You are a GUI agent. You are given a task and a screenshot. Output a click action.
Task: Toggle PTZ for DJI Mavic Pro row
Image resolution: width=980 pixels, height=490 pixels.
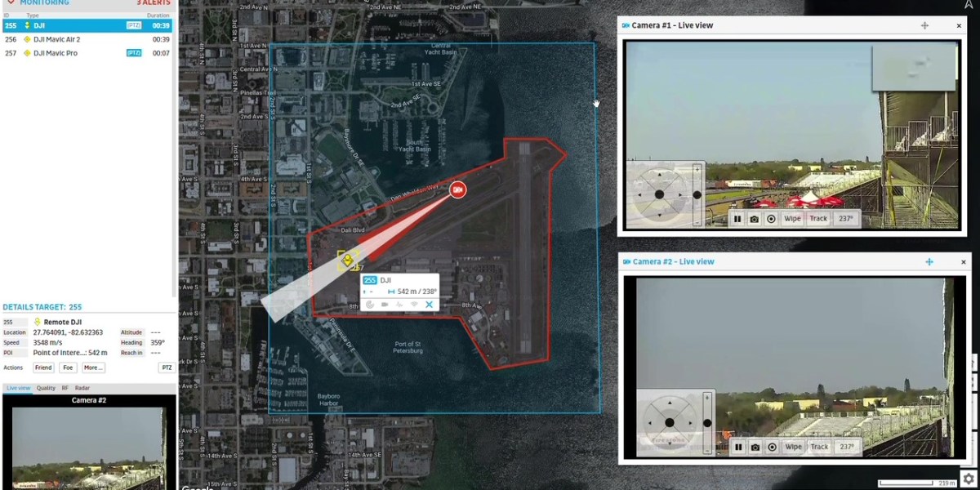click(x=134, y=53)
